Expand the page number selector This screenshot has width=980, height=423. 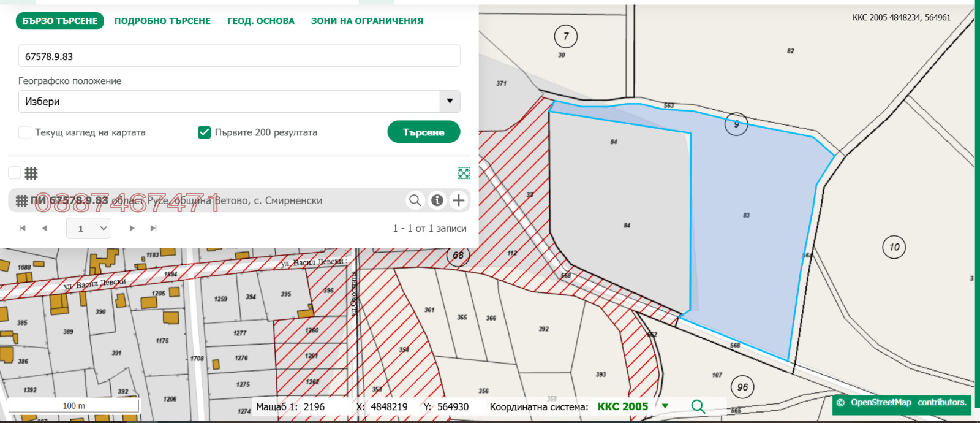(88, 228)
